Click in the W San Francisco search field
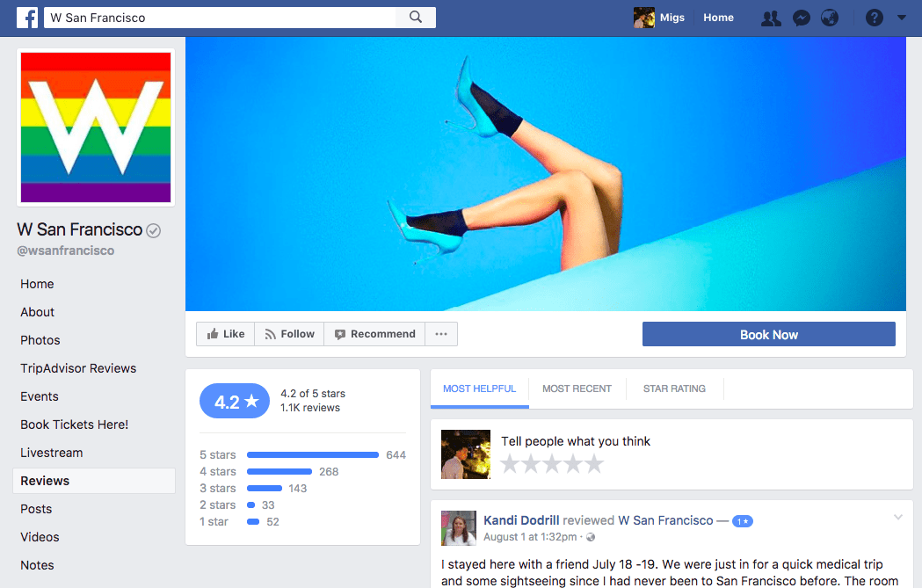The height and width of the screenshot is (588, 922). tap(221, 18)
